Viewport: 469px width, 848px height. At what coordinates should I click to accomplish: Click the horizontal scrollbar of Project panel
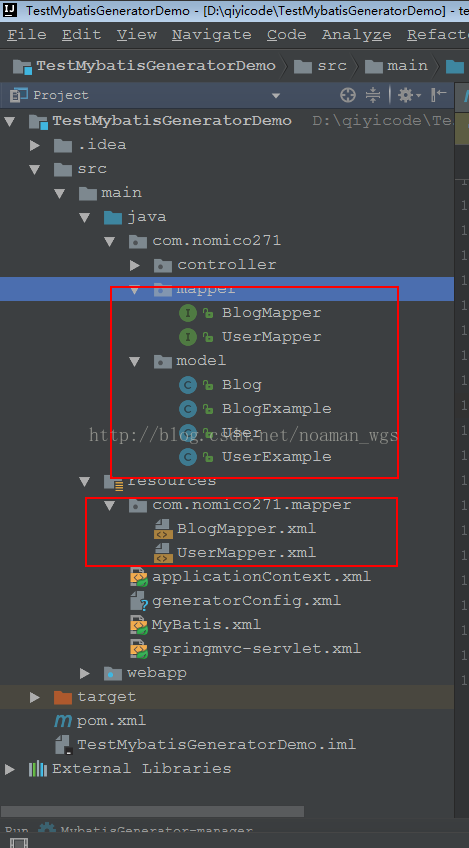(152, 812)
